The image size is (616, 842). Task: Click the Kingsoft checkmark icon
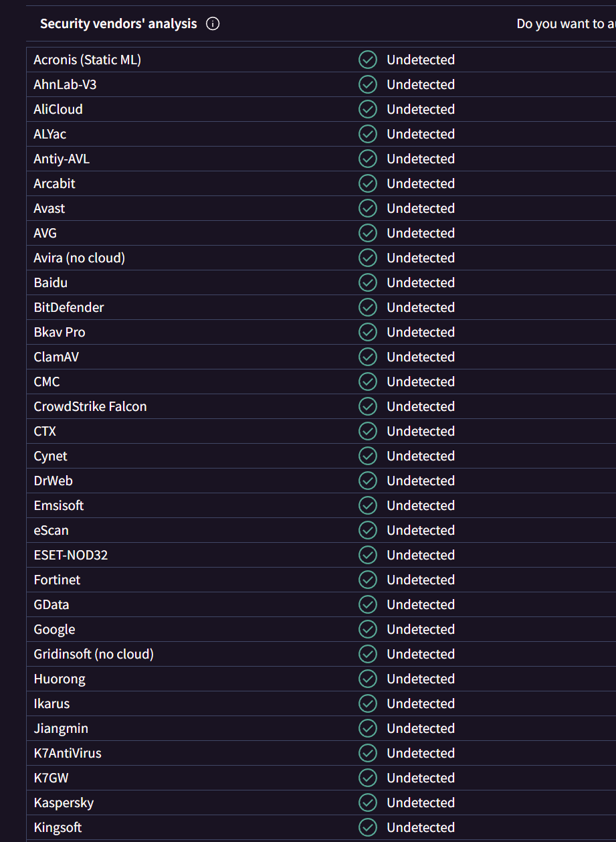(368, 827)
